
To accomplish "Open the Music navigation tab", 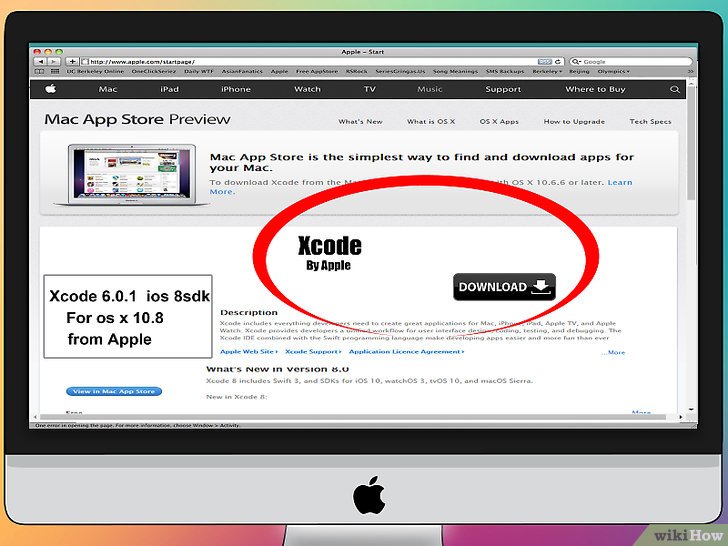I will 429,89.
